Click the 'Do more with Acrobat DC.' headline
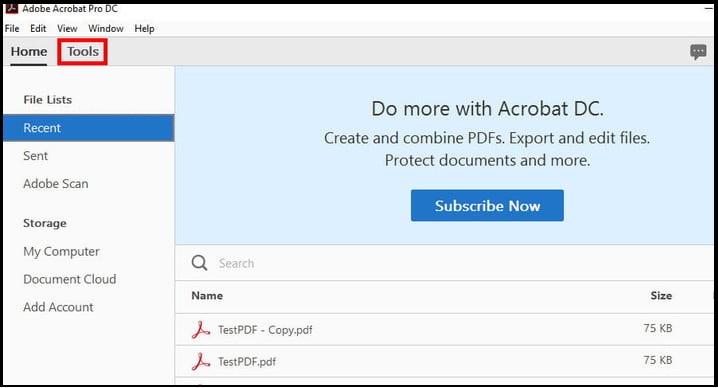Screen dimensions: 718x388 tap(487, 109)
